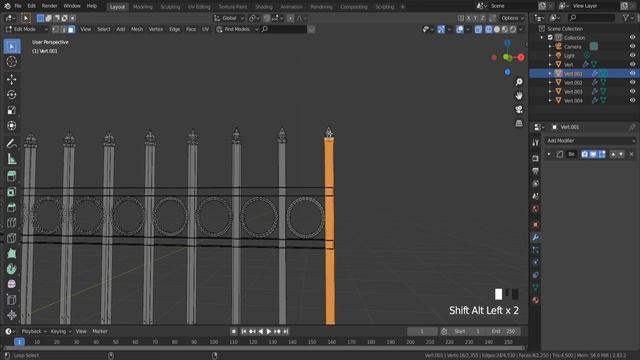This screenshot has width=640, height=360.
Task: Open the Modifier properties wrench tab
Action: pos(536,237)
